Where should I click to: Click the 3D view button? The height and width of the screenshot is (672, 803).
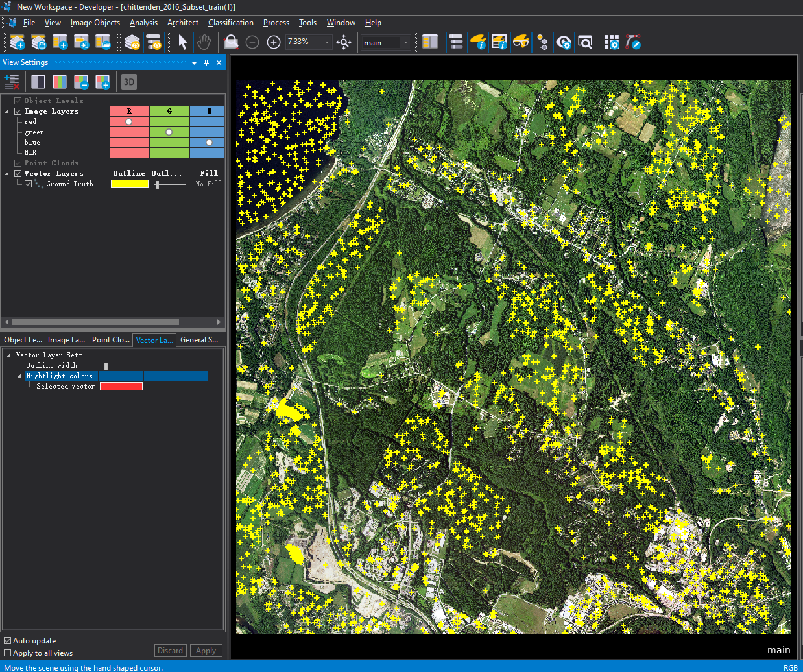pyautogui.click(x=128, y=82)
